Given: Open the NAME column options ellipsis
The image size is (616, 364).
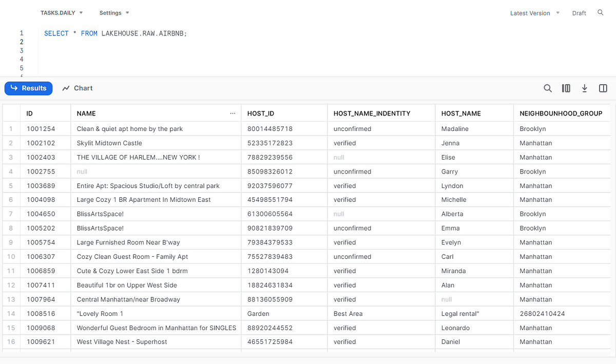Looking at the screenshot, I should pos(233,113).
